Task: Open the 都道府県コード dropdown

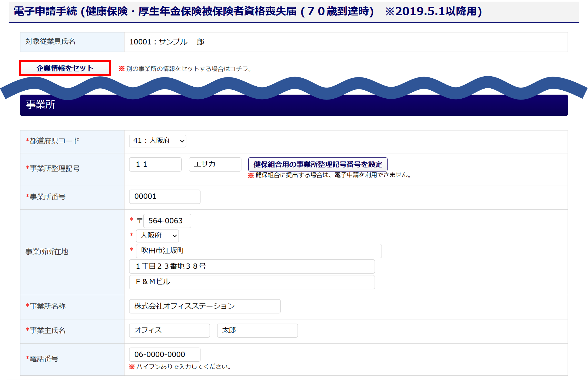Action: pyautogui.click(x=158, y=141)
